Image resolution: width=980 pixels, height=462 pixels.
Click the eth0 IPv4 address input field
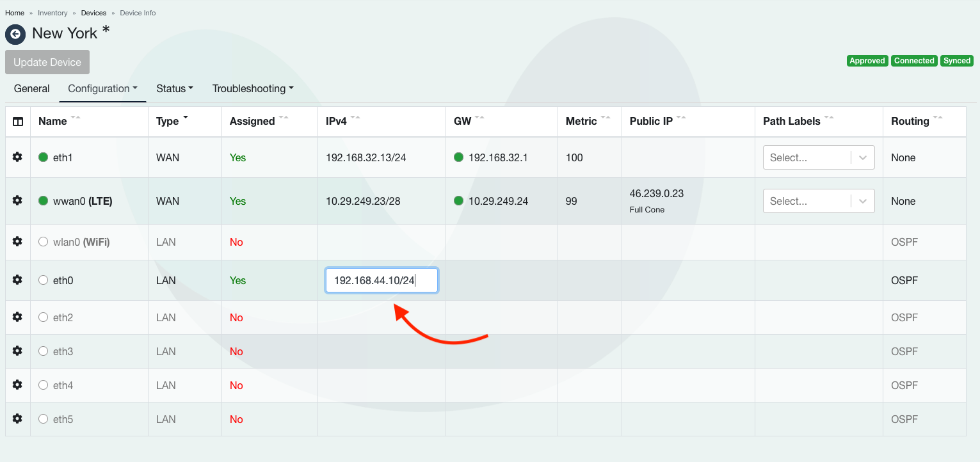pyautogui.click(x=382, y=280)
